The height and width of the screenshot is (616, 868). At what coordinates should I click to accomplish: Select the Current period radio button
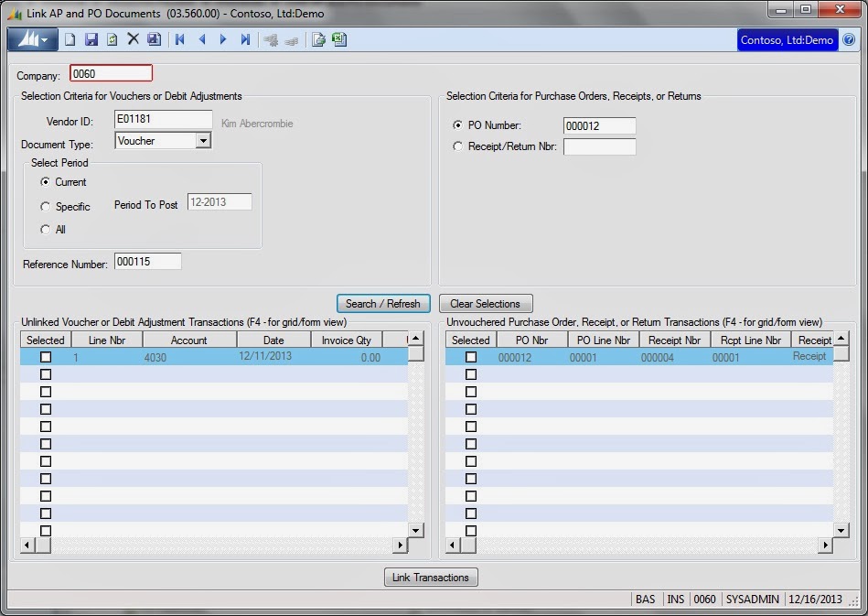click(46, 182)
